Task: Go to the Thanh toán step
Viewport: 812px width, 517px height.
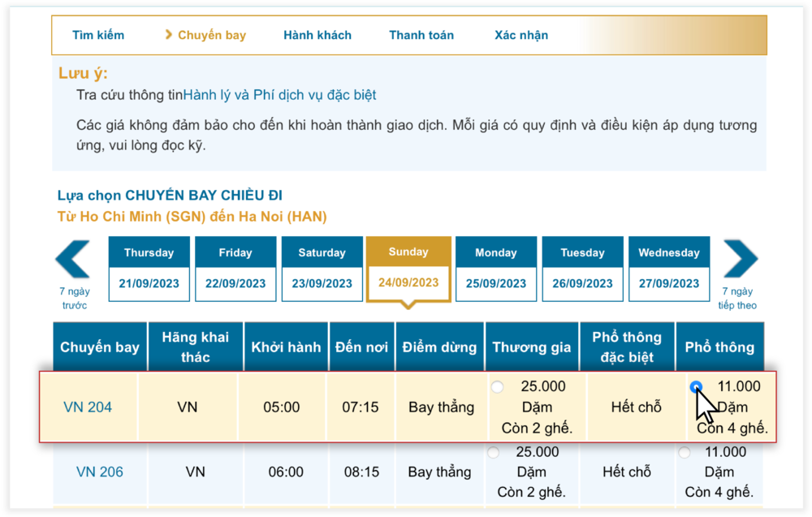Action: point(421,35)
